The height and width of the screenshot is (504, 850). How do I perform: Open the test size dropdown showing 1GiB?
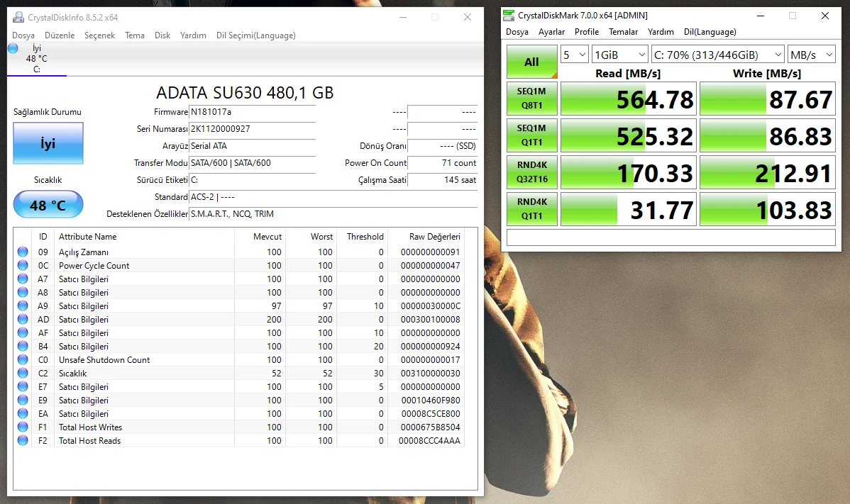coord(619,55)
